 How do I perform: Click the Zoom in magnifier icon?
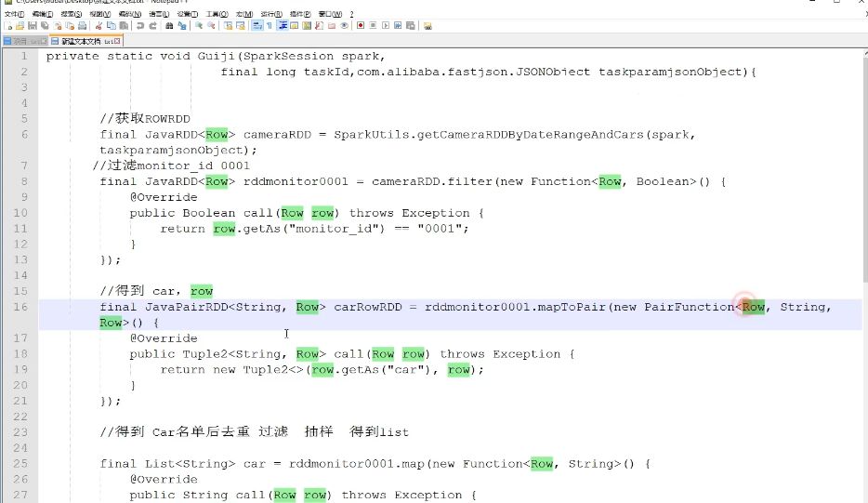[197, 26]
